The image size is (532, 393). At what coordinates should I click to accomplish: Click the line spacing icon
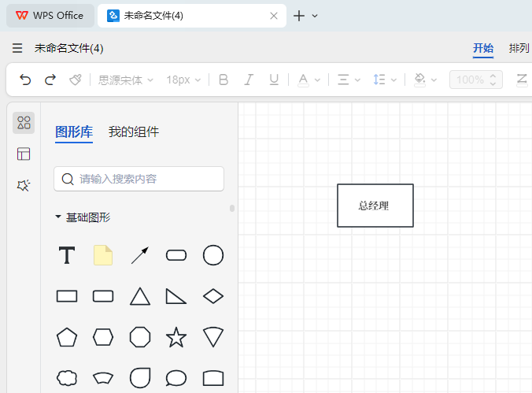pos(379,80)
